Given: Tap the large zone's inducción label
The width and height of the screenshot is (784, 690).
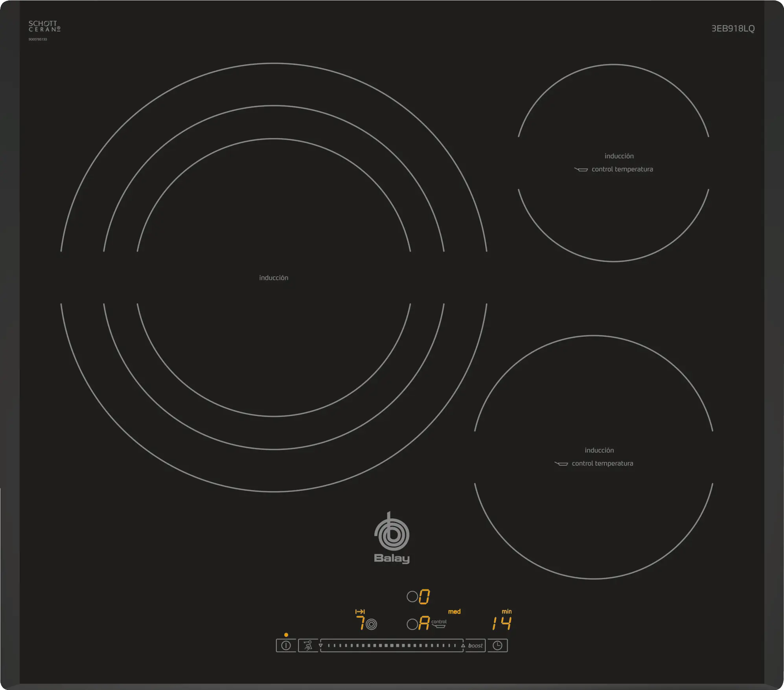Looking at the screenshot, I should coord(274,278).
